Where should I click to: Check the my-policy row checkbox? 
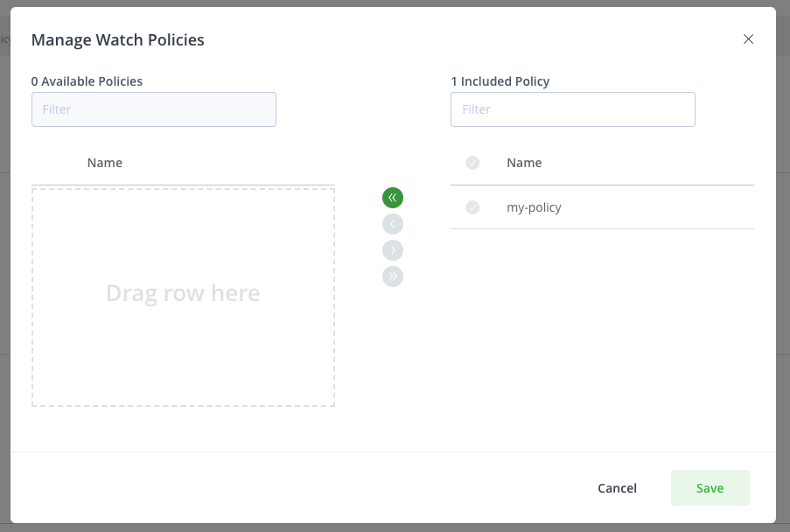tap(472, 207)
